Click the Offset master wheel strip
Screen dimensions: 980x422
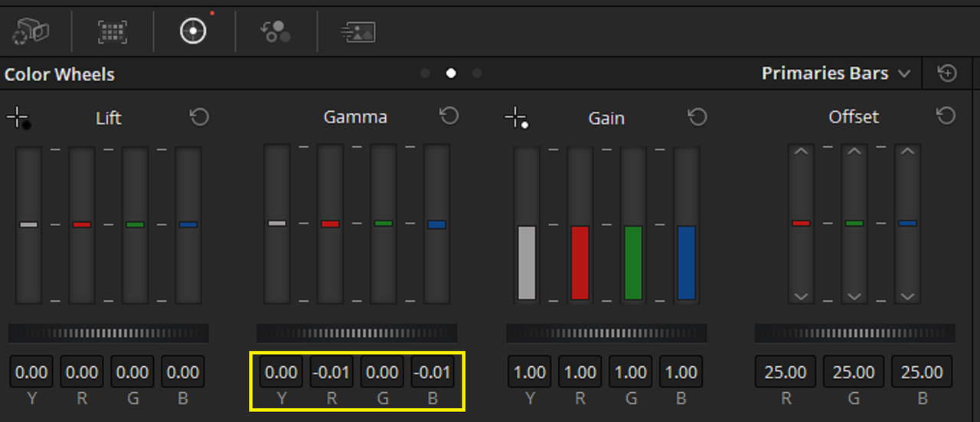click(x=855, y=333)
